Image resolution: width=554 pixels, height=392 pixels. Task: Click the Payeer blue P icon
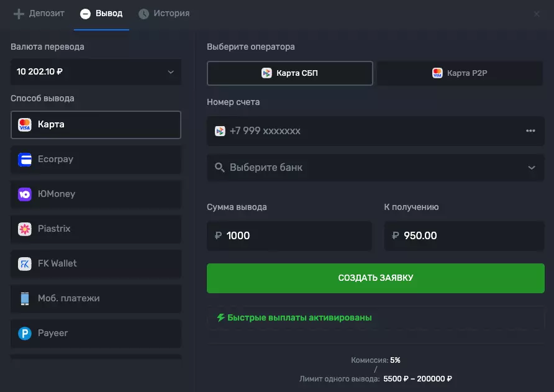click(x=25, y=334)
